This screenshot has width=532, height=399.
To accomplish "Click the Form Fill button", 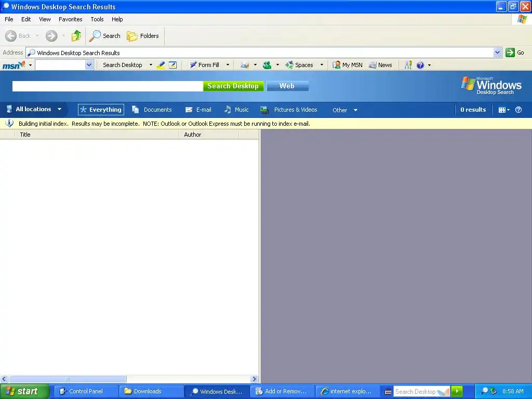I will (204, 65).
